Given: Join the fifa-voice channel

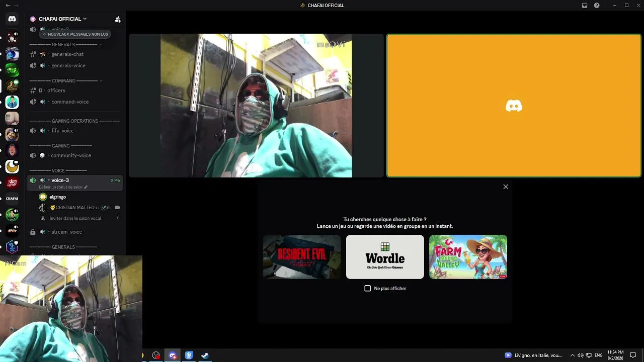Looking at the screenshot, I should pyautogui.click(x=74, y=131).
